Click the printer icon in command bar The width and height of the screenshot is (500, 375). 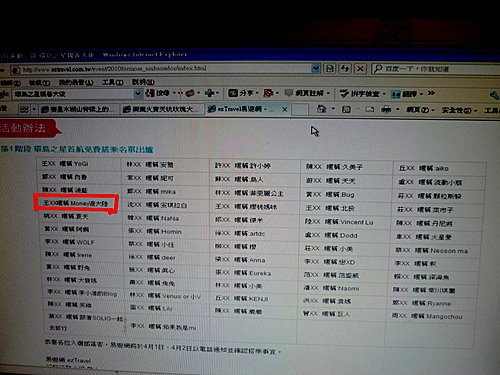tap(386, 109)
